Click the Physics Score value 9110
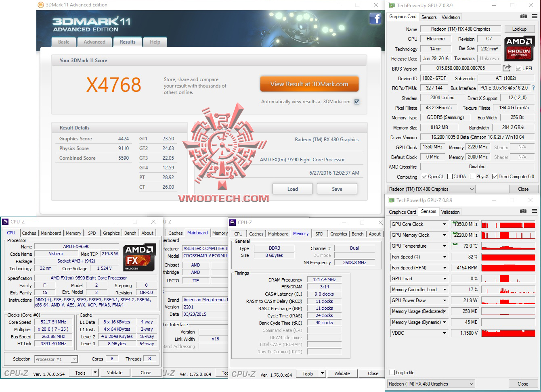541x392 pixels. [x=124, y=148]
